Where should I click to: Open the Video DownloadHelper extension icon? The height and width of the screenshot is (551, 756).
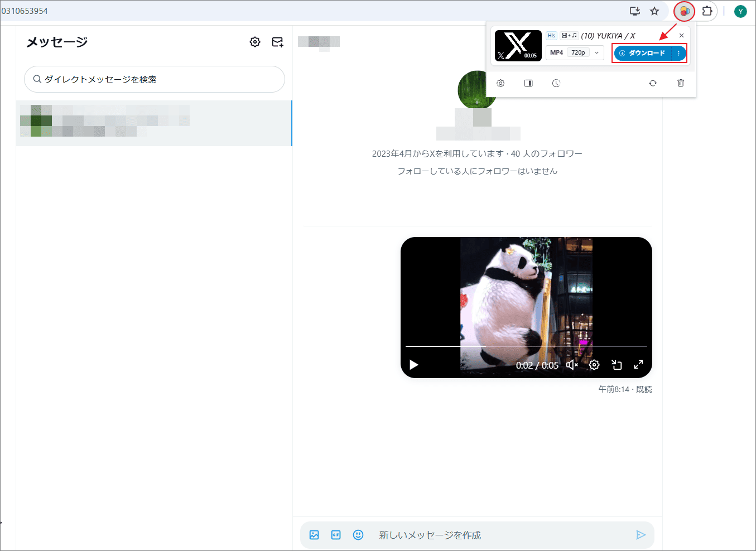click(x=685, y=11)
